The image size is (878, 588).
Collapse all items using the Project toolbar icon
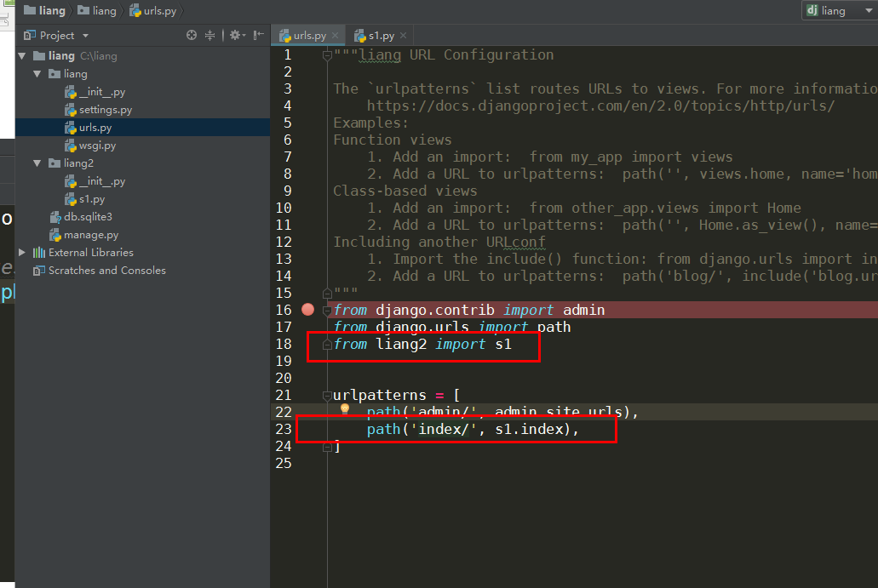point(210,35)
